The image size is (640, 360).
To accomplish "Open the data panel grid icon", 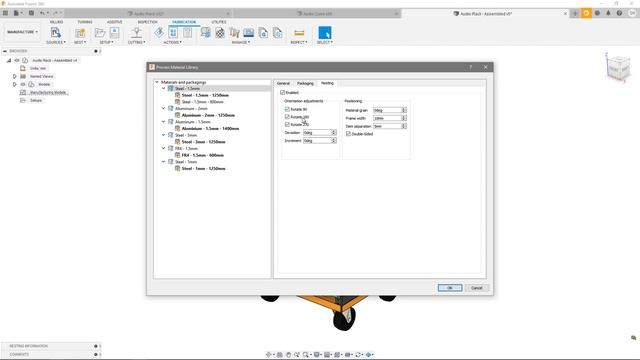I will (5, 13).
